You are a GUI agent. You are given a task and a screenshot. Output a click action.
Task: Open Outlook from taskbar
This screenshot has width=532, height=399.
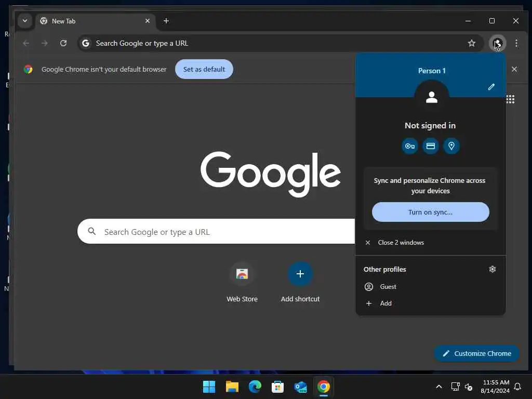pyautogui.click(x=301, y=387)
